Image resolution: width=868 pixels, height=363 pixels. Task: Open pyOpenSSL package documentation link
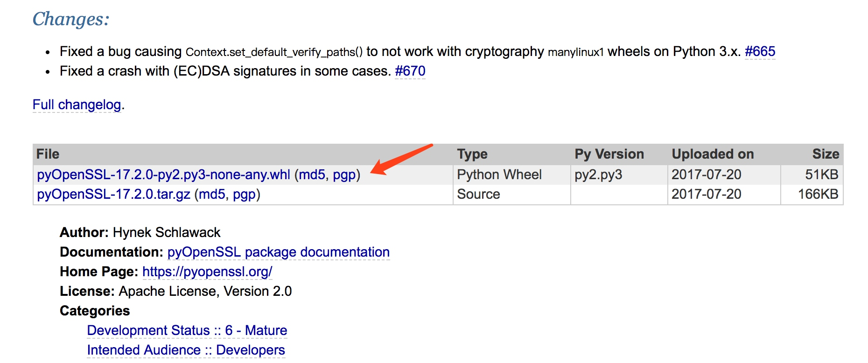click(x=278, y=252)
